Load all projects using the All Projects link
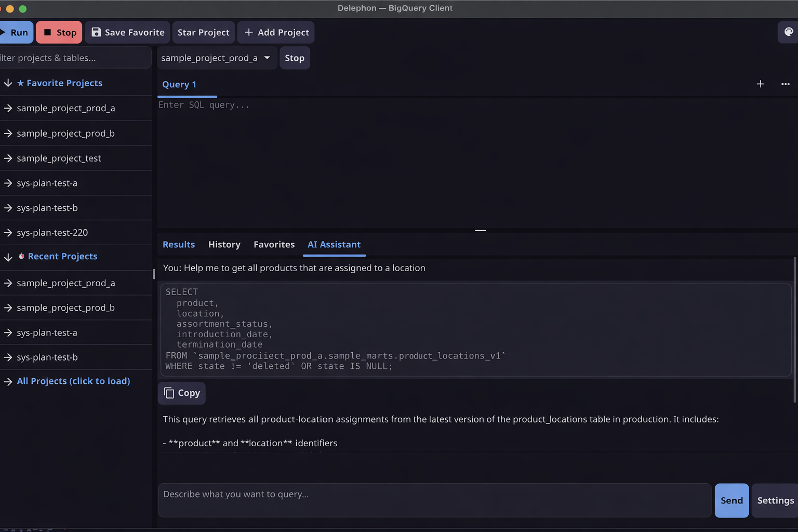The width and height of the screenshot is (798, 532). click(73, 381)
